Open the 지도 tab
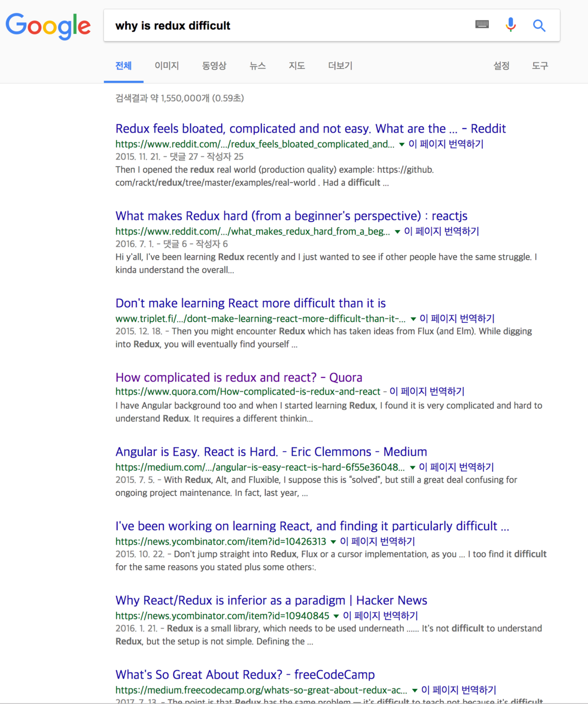 point(297,66)
